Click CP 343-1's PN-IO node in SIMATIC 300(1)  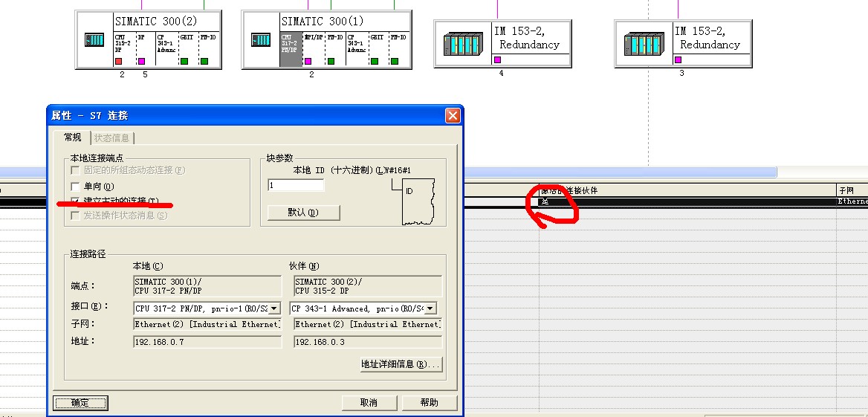(x=394, y=61)
